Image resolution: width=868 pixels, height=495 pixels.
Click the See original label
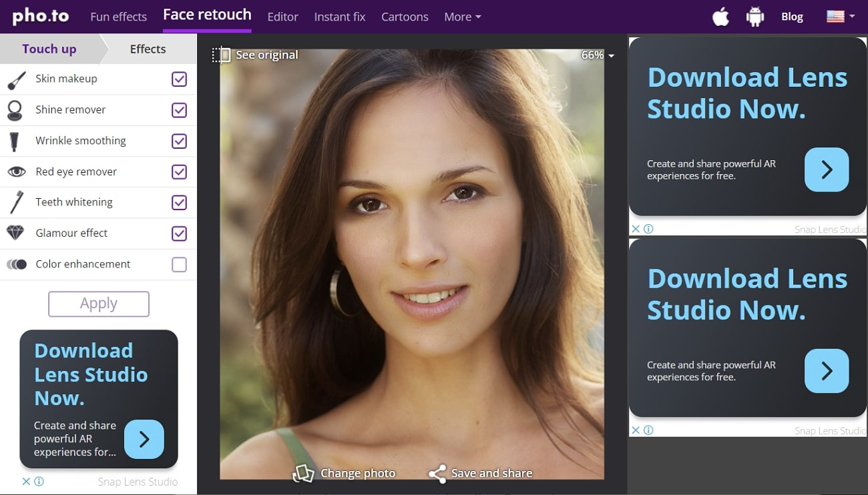[267, 55]
